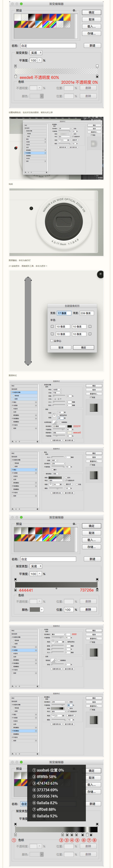The image size is (113, 868).
Task: Open 平滑度 arrow in 444441 gradient editor
Action: tap(39, 574)
